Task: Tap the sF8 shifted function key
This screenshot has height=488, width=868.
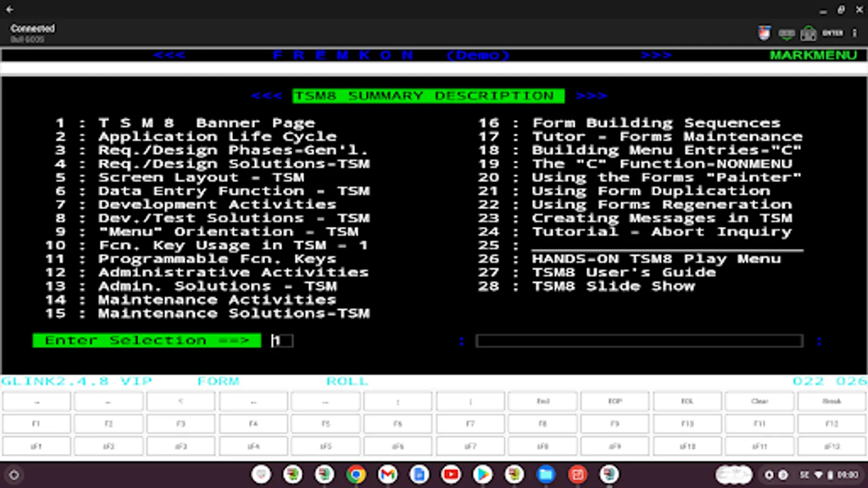Action: (x=542, y=446)
